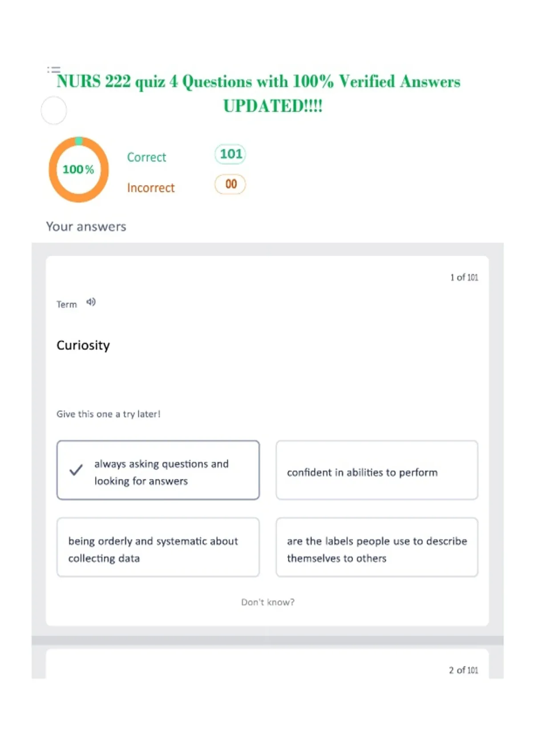The width and height of the screenshot is (534, 756).
Task: Click the '1 of 101' question counter
Action: coord(464,277)
